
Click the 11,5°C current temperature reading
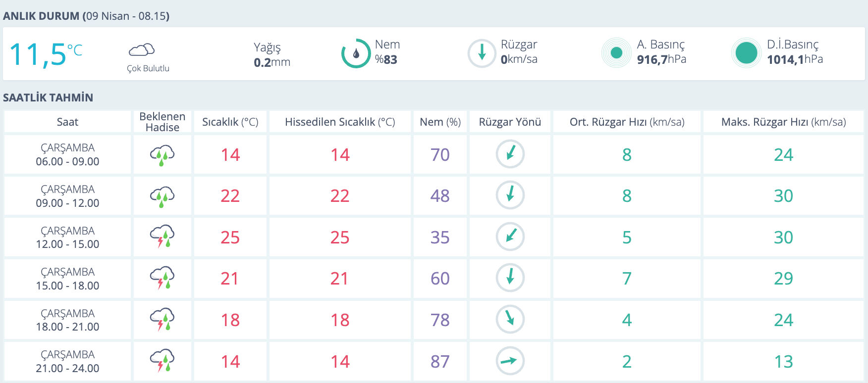pyautogui.click(x=46, y=54)
